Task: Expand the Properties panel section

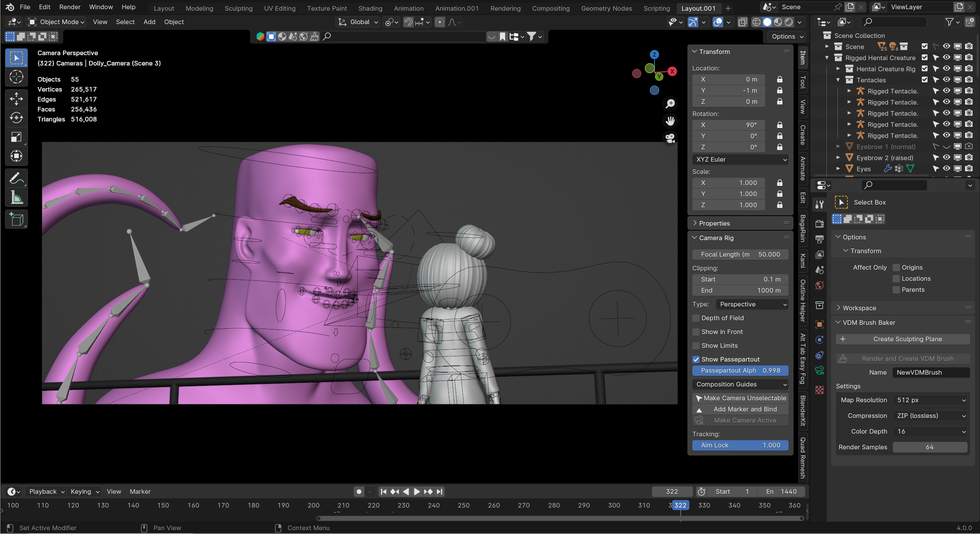Action: coord(714,223)
